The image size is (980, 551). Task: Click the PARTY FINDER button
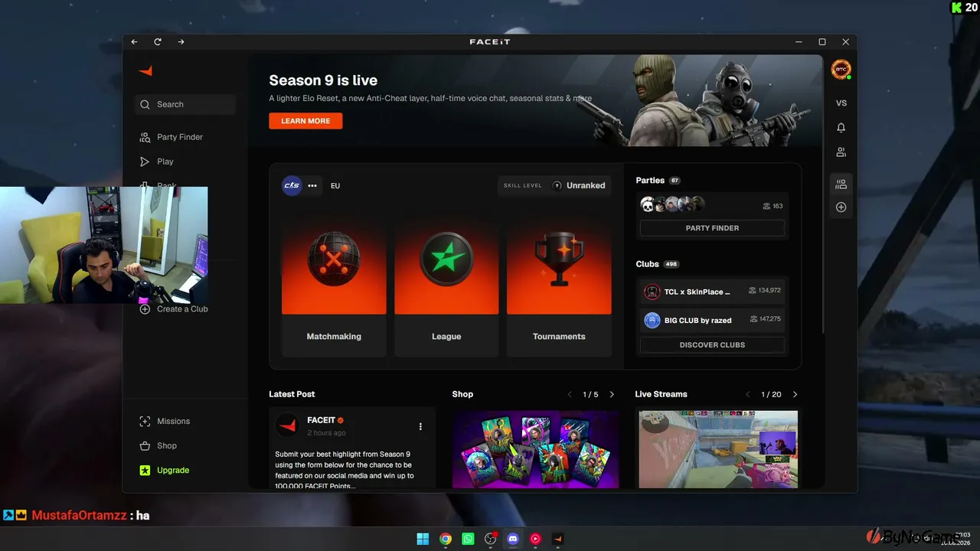pos(712,228)
